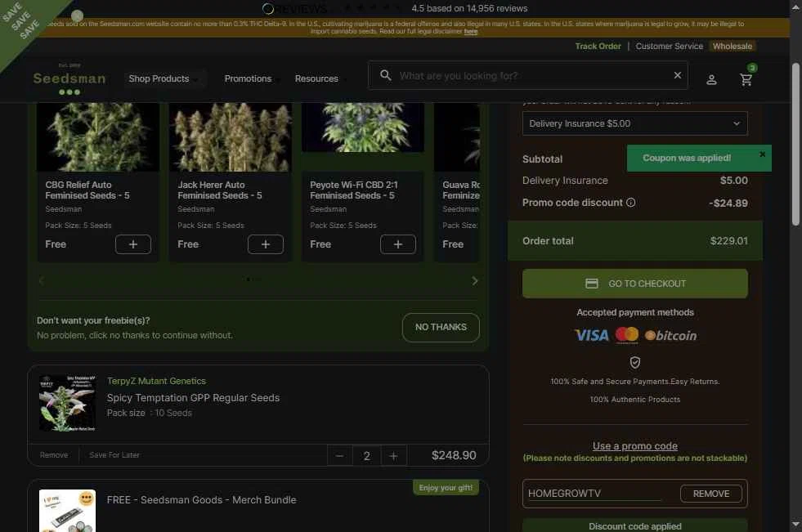Open CBG Relief Auto product image
This screenshot has height=532, width=802.
click(98, 137)
